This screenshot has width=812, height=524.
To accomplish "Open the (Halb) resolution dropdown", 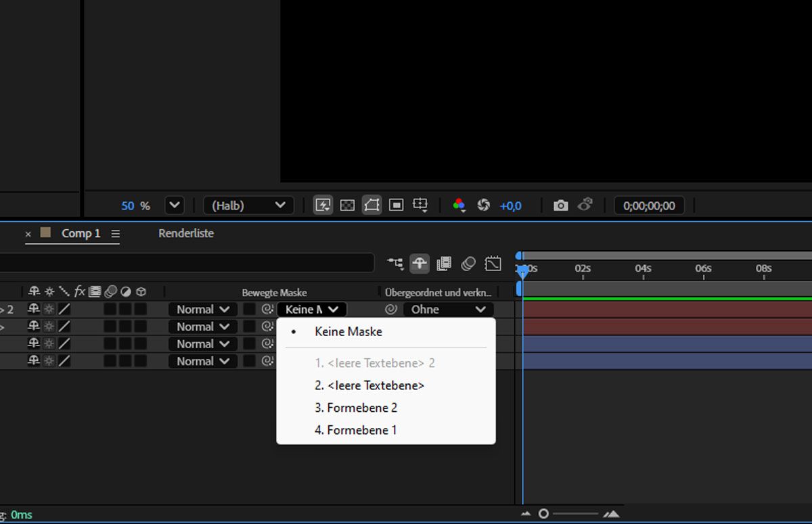I will [249, 206].
